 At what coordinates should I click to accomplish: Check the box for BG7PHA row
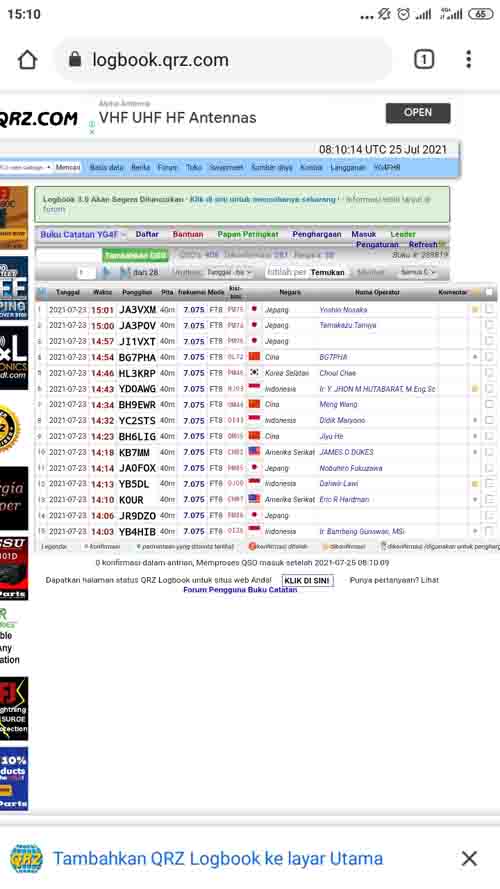pyautogui.click(x=489, y=357)
